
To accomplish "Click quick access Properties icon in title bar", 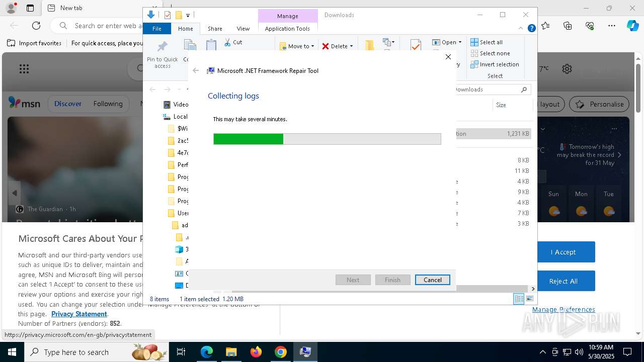I will pyautogui.click(x=168, y=15).
